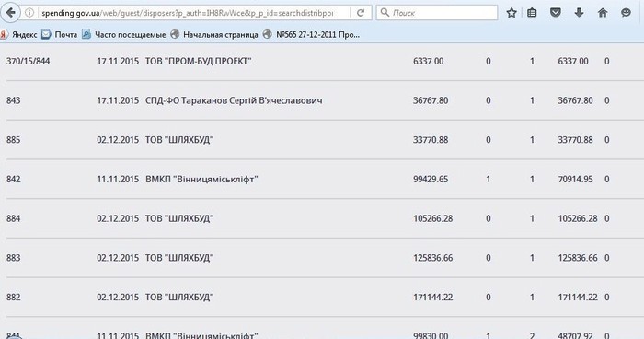Screen dimensions: 644x339
Task: Click the spending.gov.ua address bar
Action: coord(187,13)
